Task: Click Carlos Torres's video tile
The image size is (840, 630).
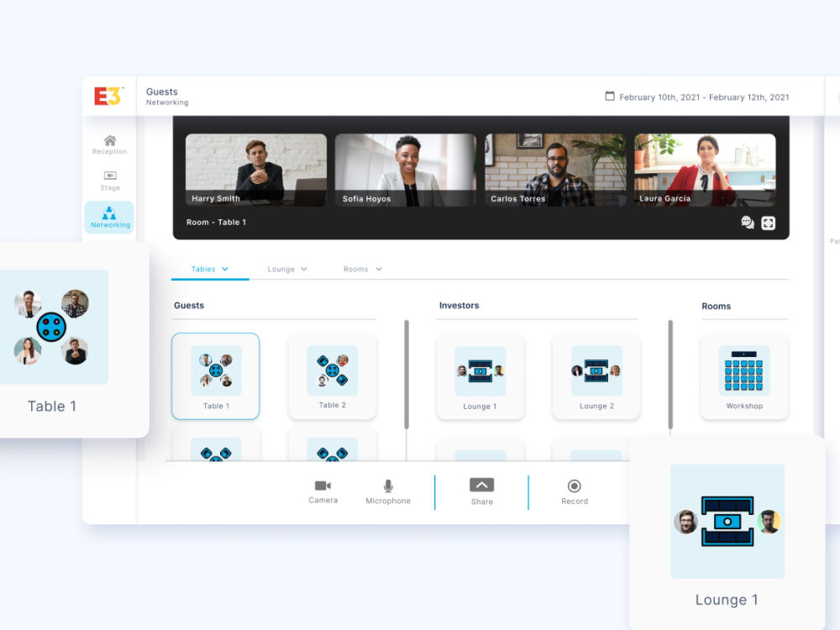Action: tap(555, 170)
